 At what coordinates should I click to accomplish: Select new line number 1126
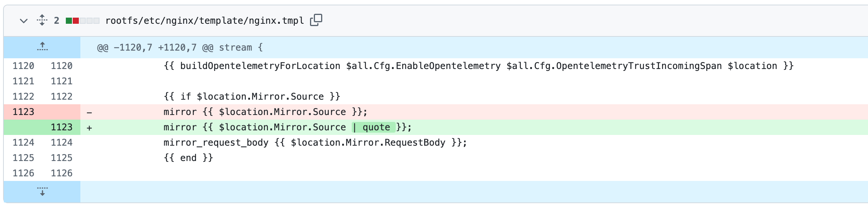(61, 173)
